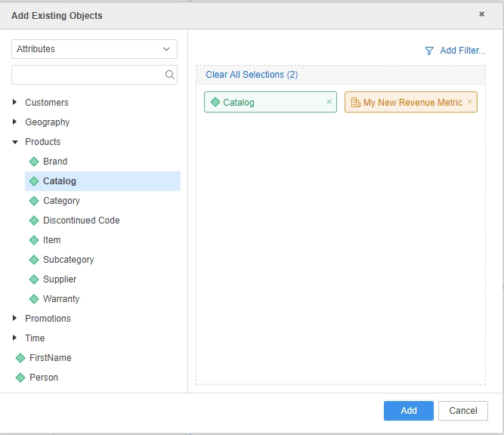This screenshot has width=504, height=435.
Task: Click the search magnifier icon
Action: [169, 75]
